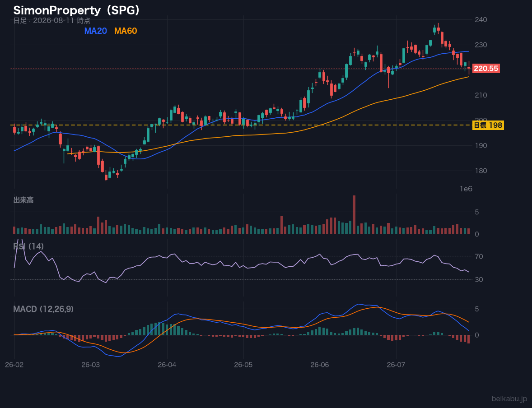This screenshot has width=532, height=408.
Task: Click the current price tag 220.55
Action: [x=486, y=69]
